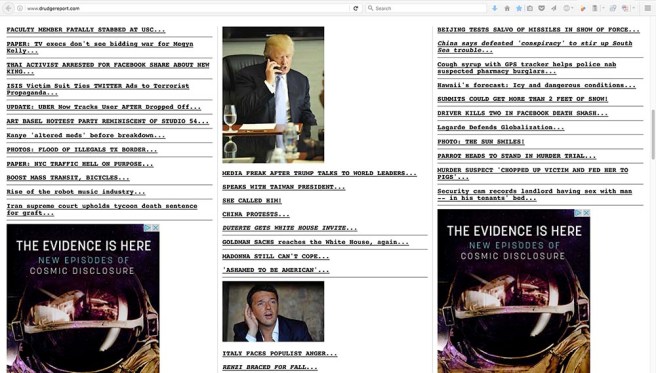The image size is (656, 373).
Task: Open 'BEIJING TESTS SALVO OF MISSILES' link
Action: click(538, 30)
